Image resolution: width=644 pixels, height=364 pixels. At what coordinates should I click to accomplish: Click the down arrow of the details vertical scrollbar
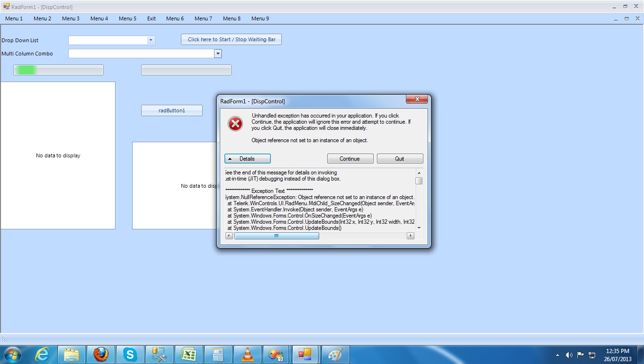(x=419, y=228)
